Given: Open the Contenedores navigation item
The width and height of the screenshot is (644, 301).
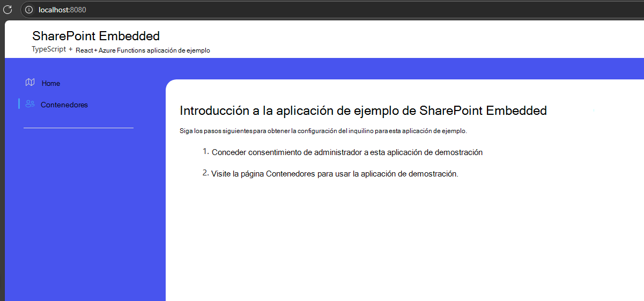Looking at the screenshot, I should pos(64,105).
